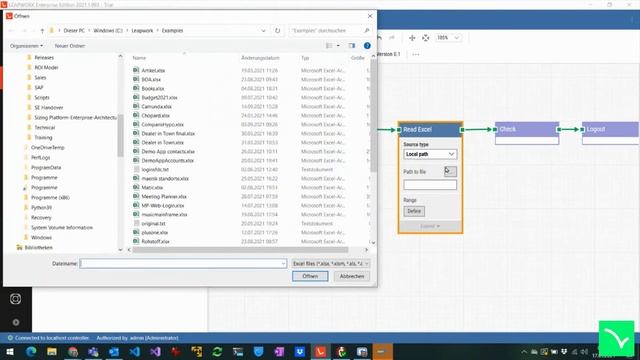
Task: Open the Releases folder in tree
Action: [x=44, y=58]
